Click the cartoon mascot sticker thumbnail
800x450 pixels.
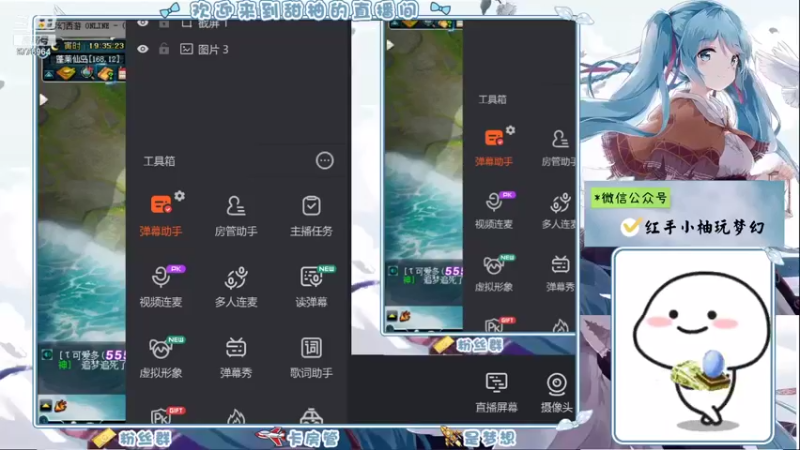[693, 345]
